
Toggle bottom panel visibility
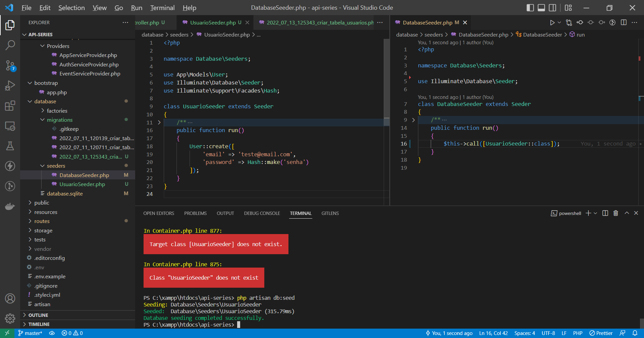click(x=541, y=8)
